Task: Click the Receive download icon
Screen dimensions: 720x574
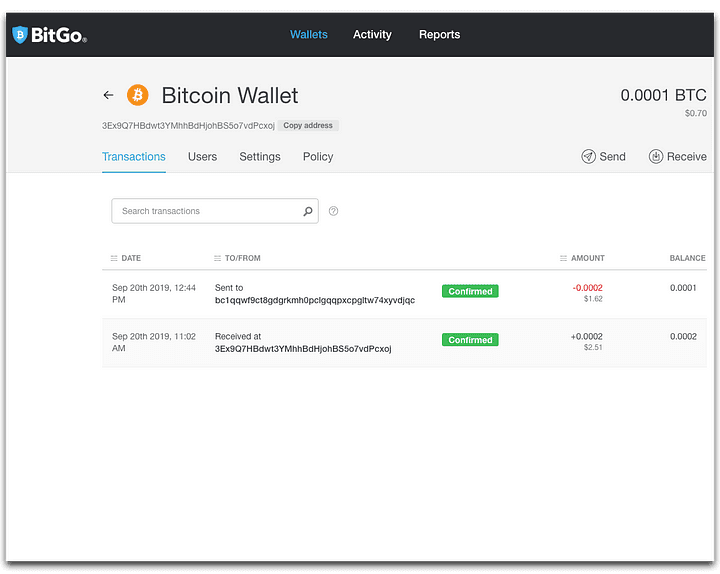Action: pyautogui.click(x=656, y=157)
